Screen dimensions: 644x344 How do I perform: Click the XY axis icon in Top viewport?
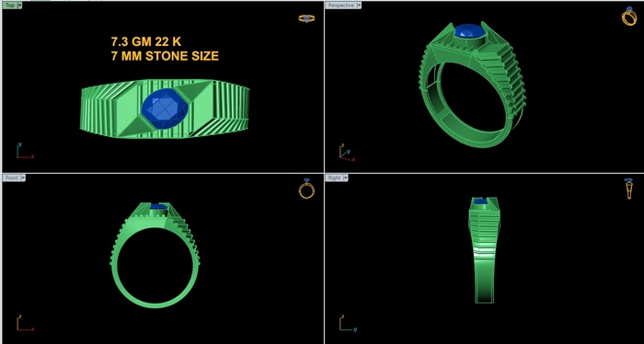click(x=25, y=151)
